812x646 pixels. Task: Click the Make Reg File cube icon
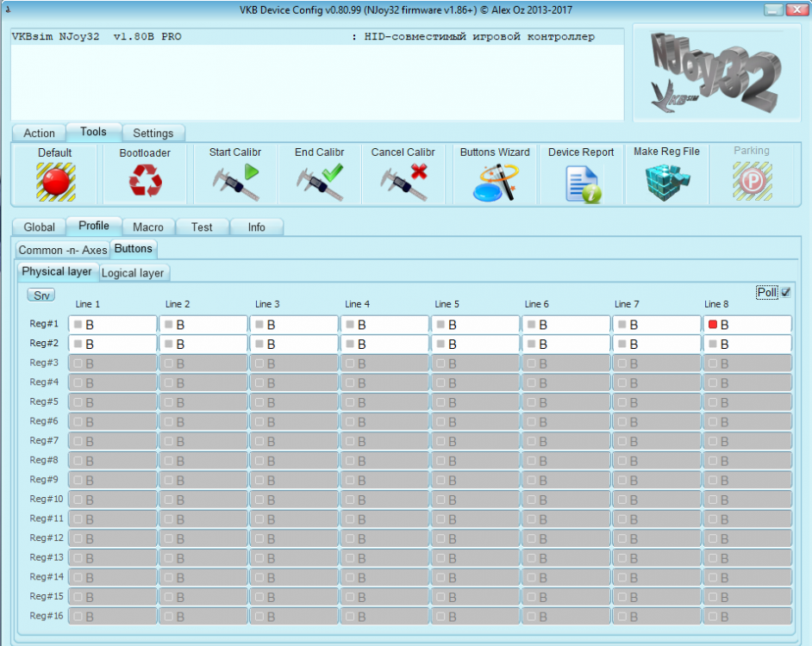click(x=666, y=181)
